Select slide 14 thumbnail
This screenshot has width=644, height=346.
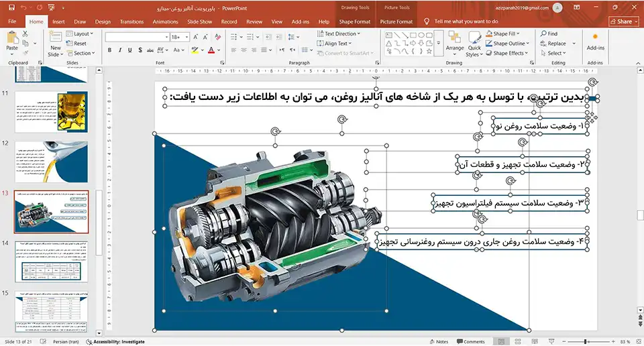pyautogui.click(x=52, y=262)
